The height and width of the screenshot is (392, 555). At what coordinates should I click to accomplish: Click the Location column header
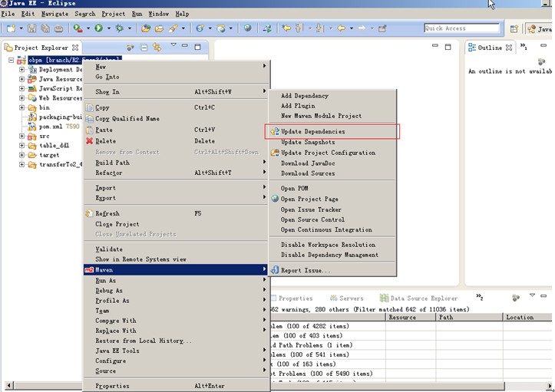click(x=527, y=317)
